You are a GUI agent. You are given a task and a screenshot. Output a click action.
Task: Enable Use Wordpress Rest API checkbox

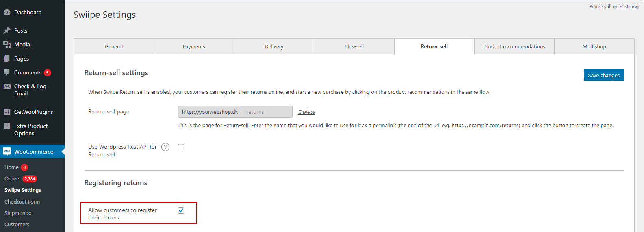181,147
